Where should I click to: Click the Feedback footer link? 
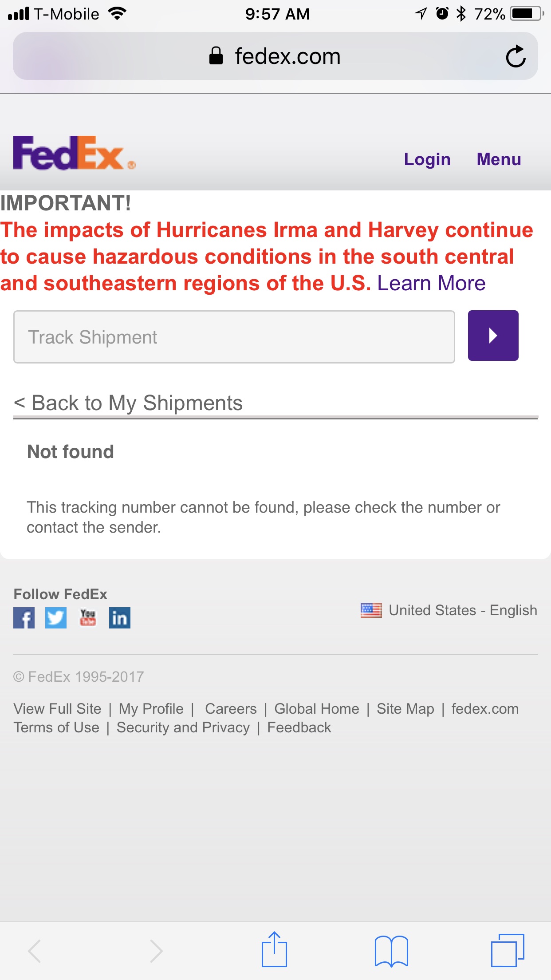click(299, 727)
